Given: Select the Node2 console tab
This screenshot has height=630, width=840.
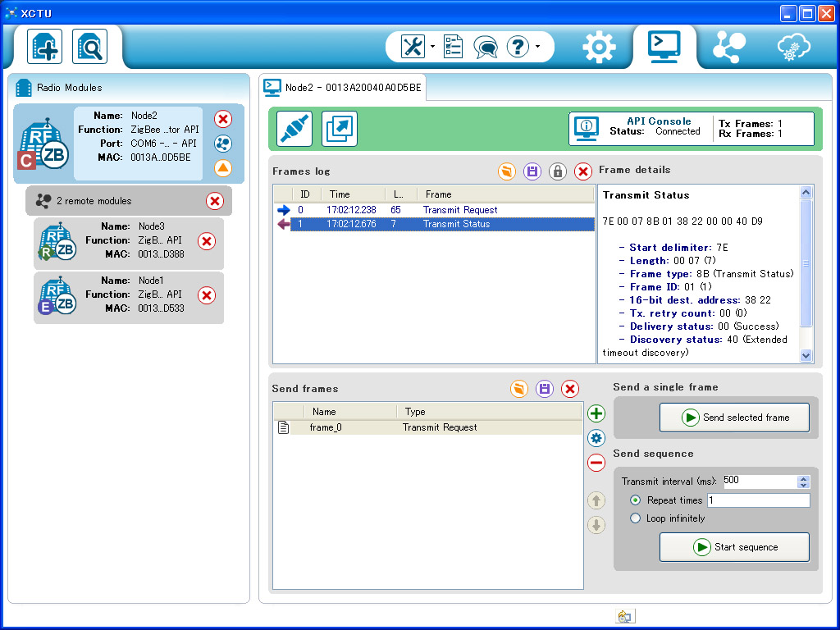Looking at the screenshot, I should 343,87.
